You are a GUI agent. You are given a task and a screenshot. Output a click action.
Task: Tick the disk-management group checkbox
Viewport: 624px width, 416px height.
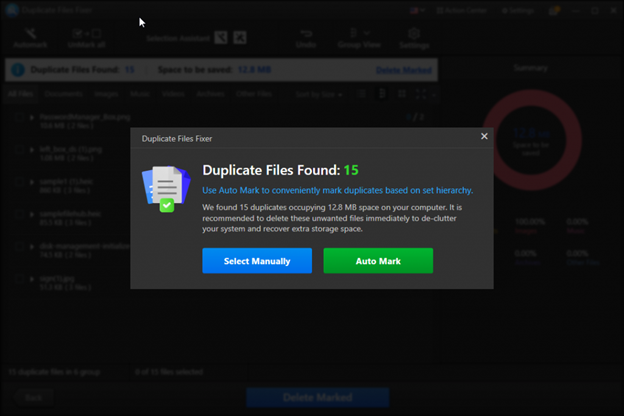point(19,246)
